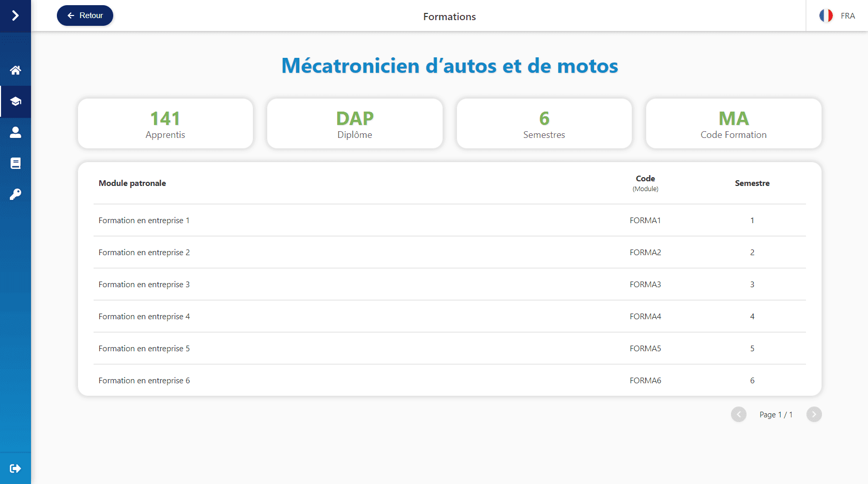Viewport: 868px width, 484px height.
Task: Click the Formation en entreprise 6 row
Action: [x=144, y=381]
